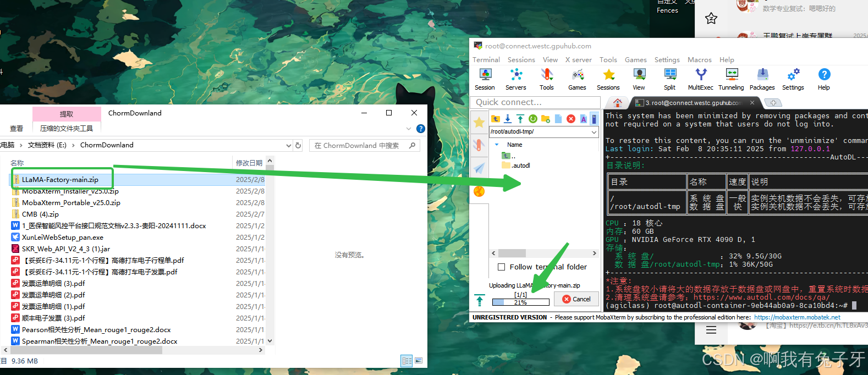Click the SFTP upload to folder icon
868x375 pixels.
520,119
